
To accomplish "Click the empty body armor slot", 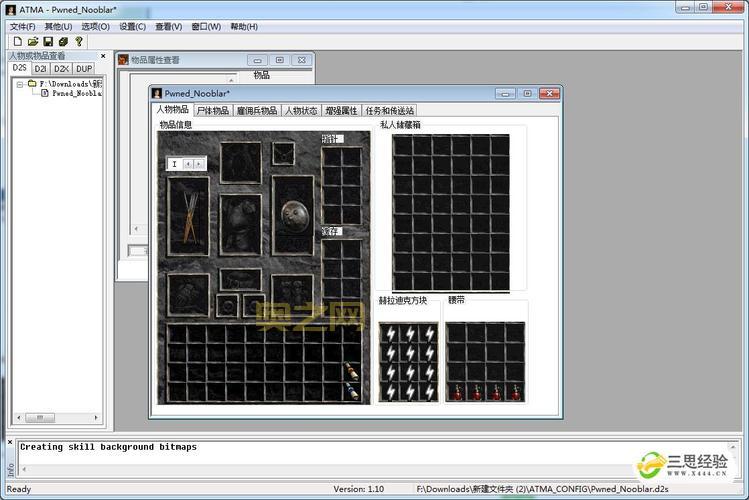I will pyautogui.click(x=241, y=224).
